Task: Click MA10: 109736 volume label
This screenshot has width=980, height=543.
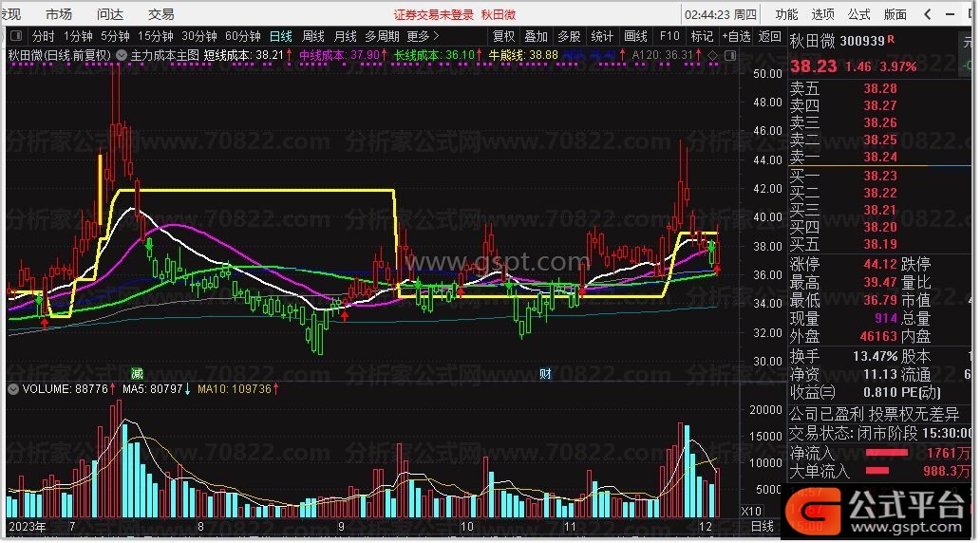Action: coord(235,388)
